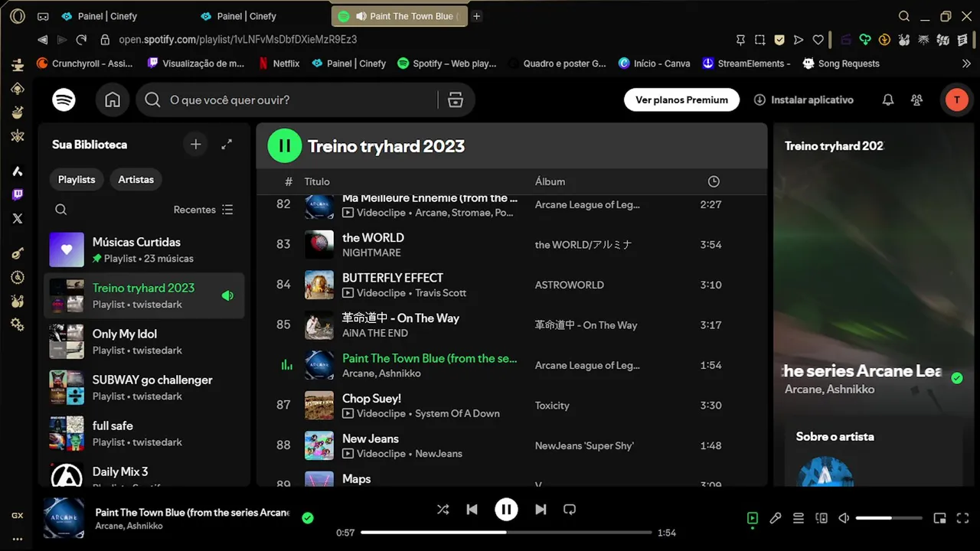Click Ver planos Premium button

pos(681,99)
